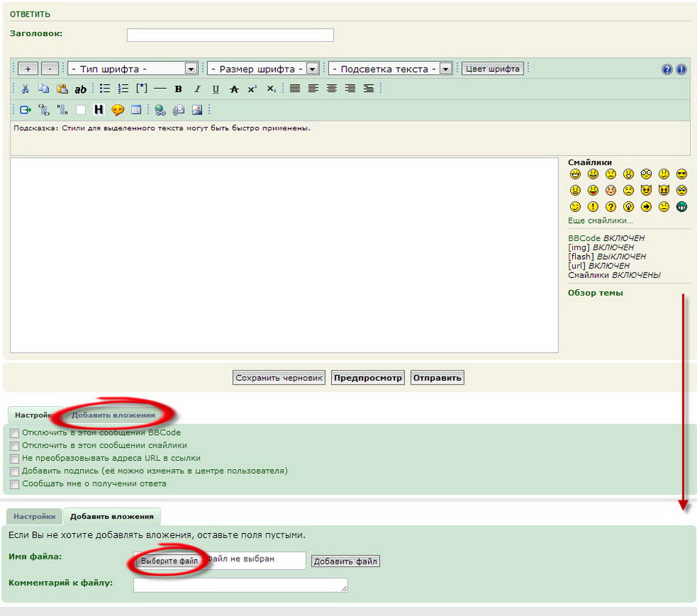Click the black H toolbar icon
697x616 pixels.
(x=99, y=110)
